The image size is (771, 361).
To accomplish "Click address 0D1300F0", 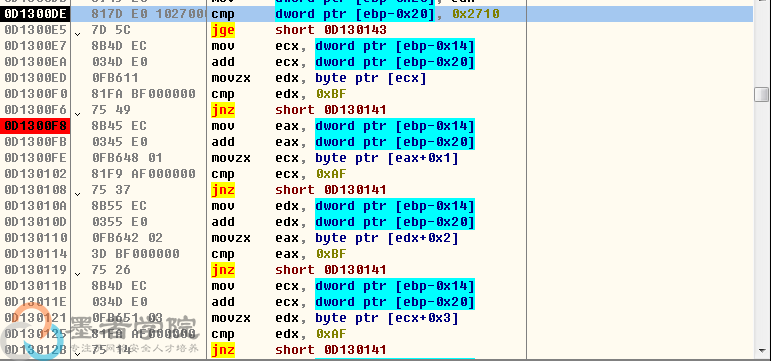I will point(35,94).
